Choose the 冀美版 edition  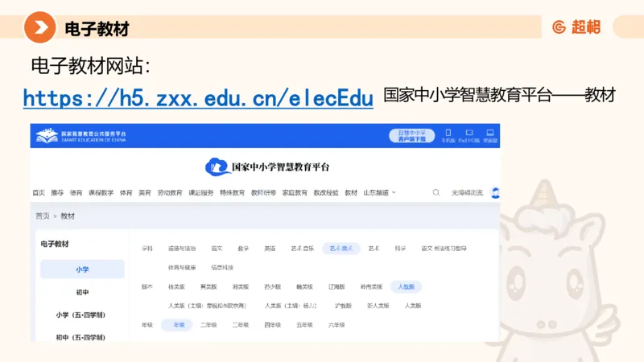pos(208,286)
